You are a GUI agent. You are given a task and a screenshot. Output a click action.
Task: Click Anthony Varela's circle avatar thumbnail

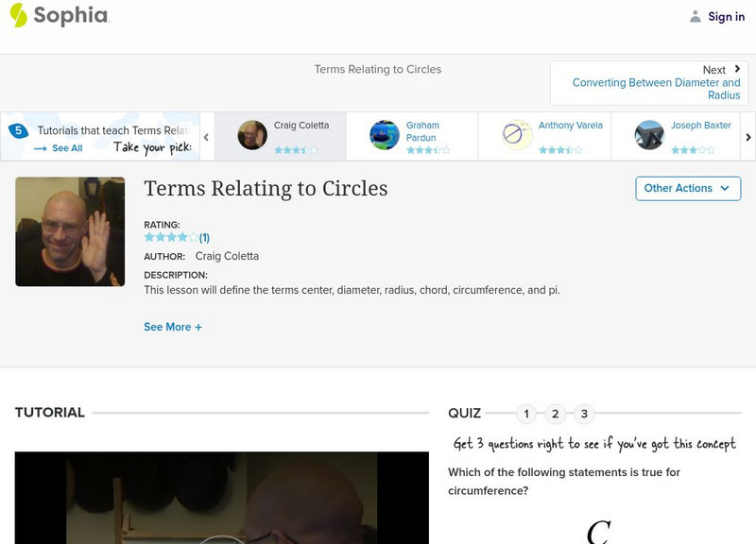click(517, 135)
